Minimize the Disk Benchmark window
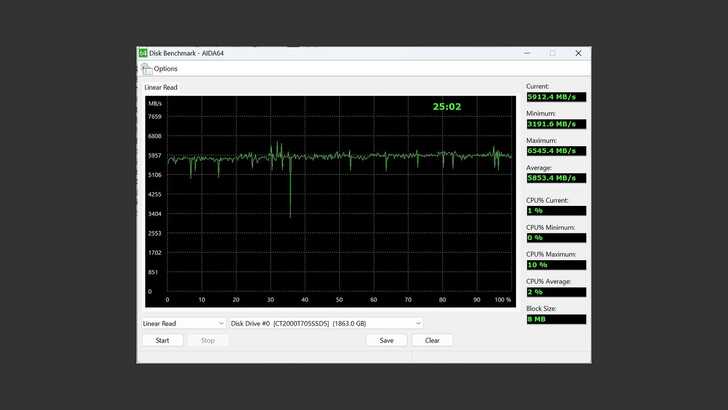Screen dimensions: 728x410 (x=526, y=53)
